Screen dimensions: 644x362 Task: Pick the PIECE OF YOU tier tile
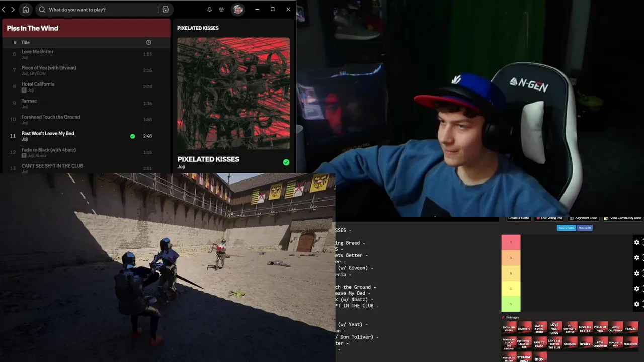tap(600, 328)
